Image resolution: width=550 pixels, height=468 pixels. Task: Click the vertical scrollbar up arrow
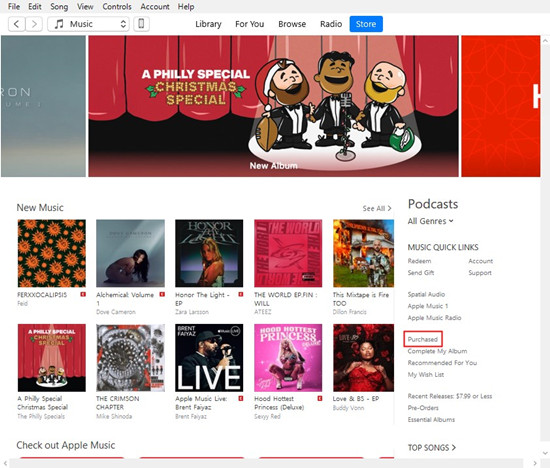(x=545, y=40)
